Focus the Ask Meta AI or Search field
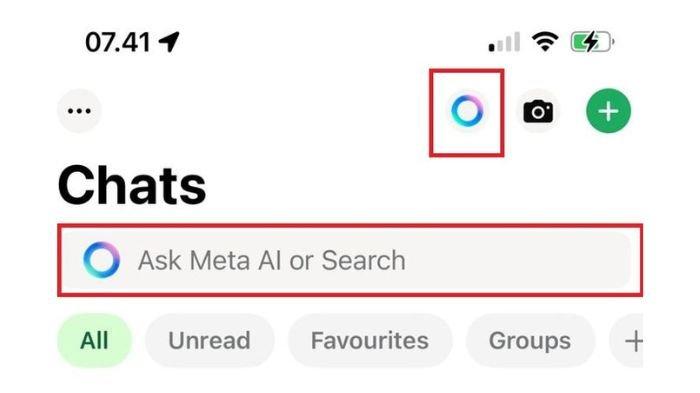700x393 pixels. 346,260
